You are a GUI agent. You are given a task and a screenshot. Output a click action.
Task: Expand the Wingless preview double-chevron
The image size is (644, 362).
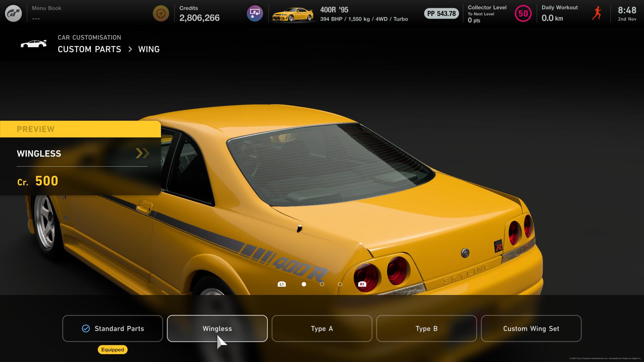coord(142,153)
